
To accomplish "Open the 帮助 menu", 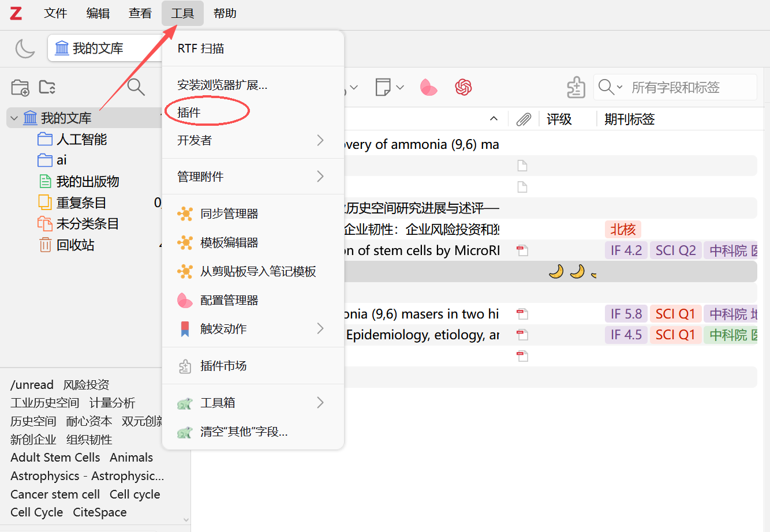I will click(225, 13).
